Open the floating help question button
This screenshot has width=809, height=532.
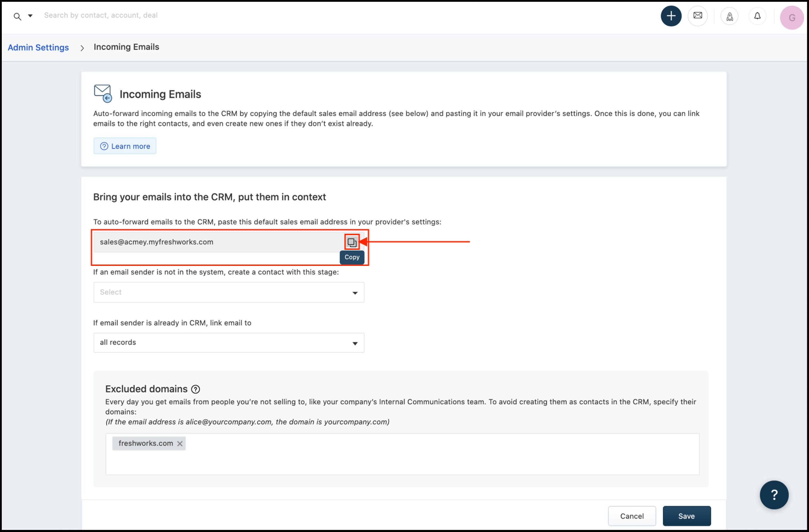(x=774, y=494)
